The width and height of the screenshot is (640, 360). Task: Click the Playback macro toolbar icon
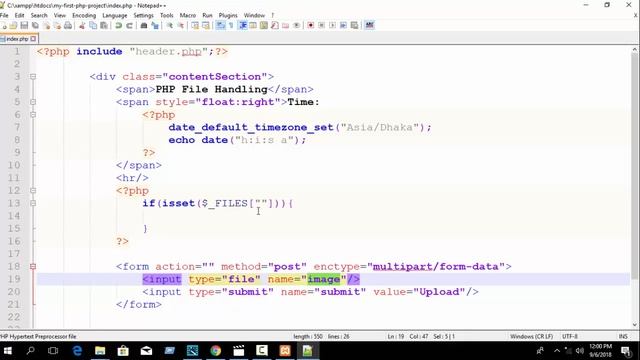pyautogui.click(x=332, y=25)
